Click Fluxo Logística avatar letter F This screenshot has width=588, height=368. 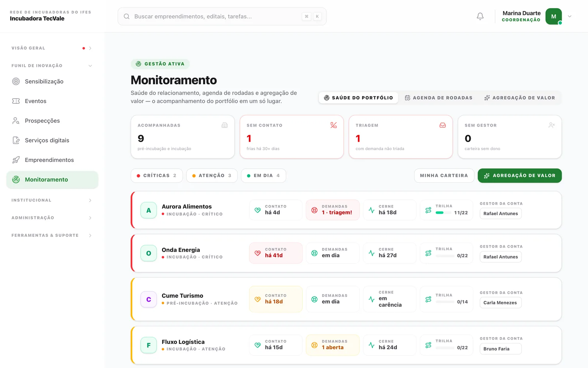click(148, 345)
